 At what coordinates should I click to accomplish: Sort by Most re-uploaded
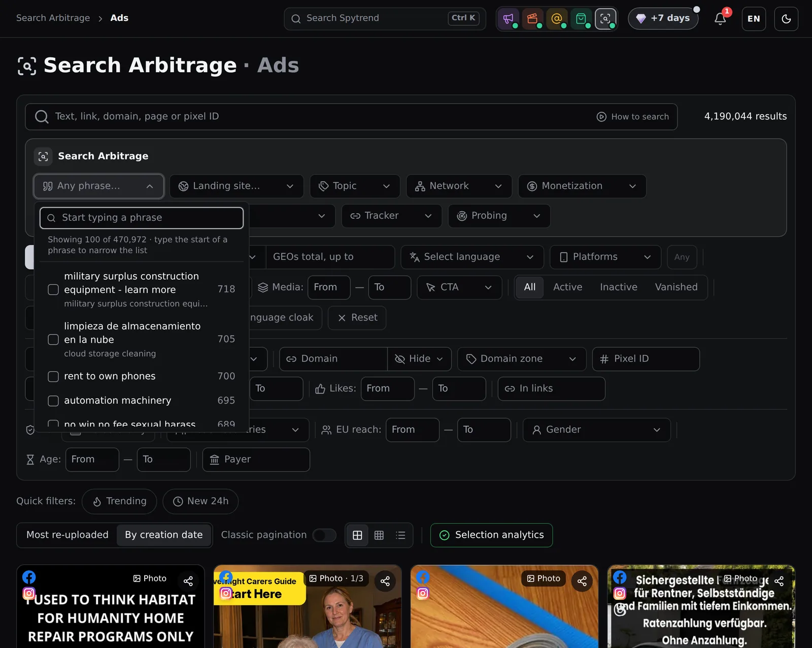67,535
